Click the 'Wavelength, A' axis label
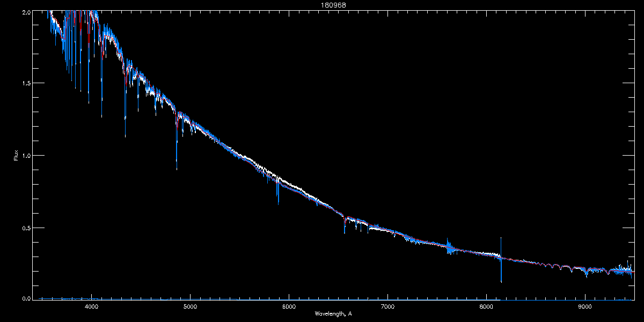The image size is (644, 322). 333,313
